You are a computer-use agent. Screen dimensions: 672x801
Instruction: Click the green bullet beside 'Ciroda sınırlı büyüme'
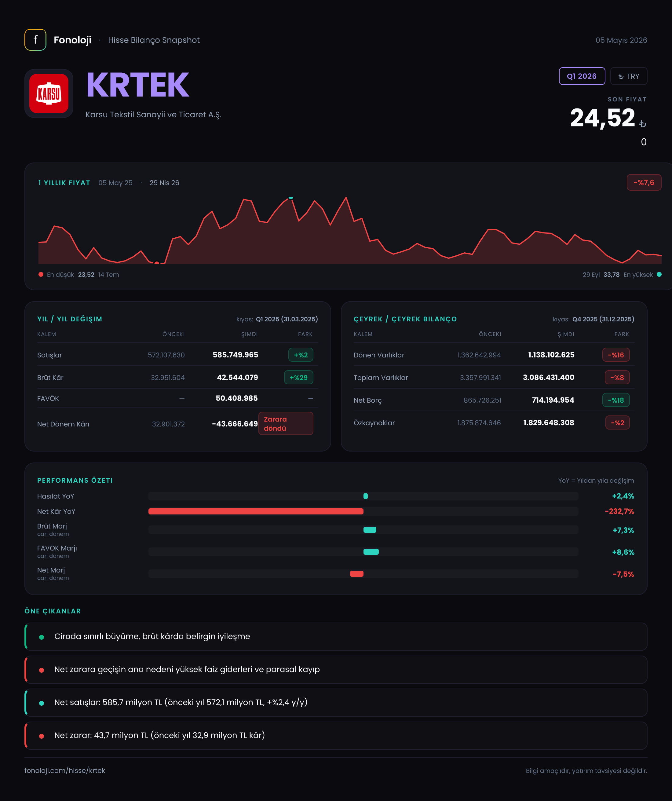42,637
